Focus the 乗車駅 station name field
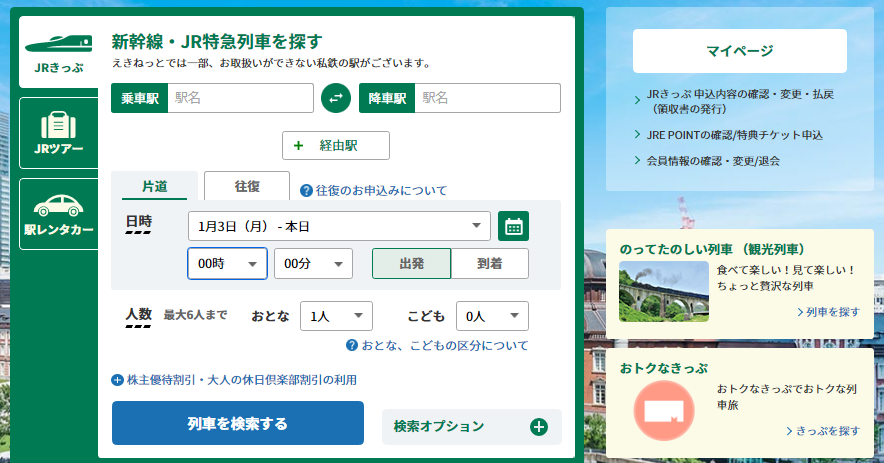Image resolution: width=884 pixels, height=463 pixels. tap(240, 98)
